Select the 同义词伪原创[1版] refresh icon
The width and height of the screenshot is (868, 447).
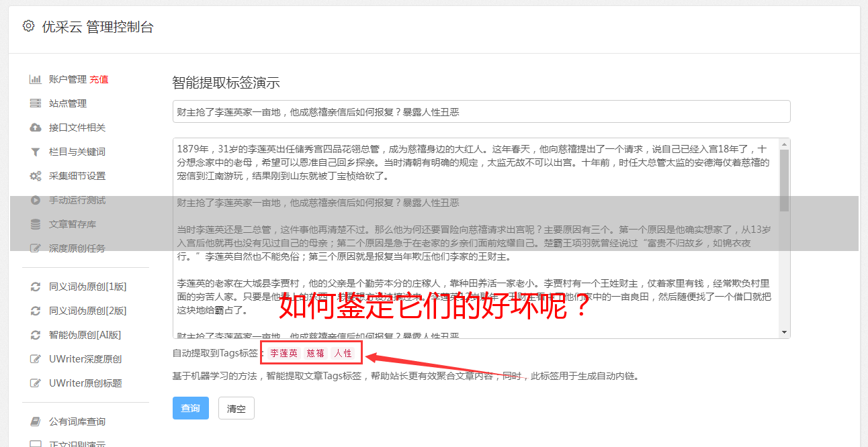[36, 287]
